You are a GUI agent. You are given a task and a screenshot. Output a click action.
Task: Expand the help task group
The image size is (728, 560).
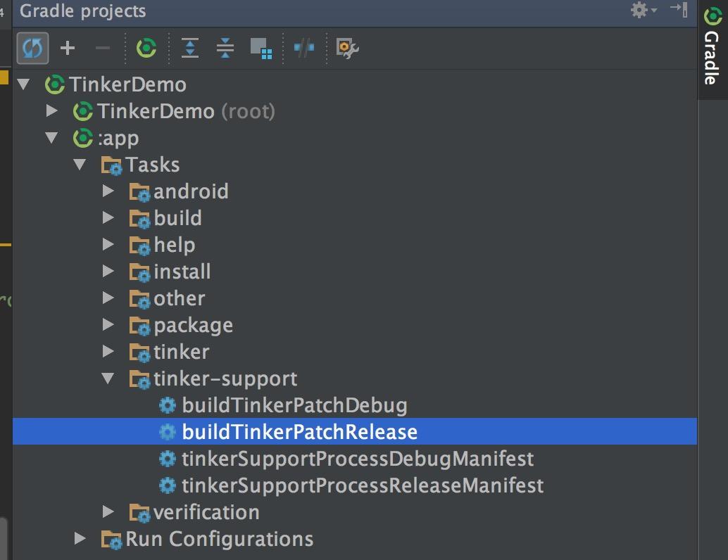(108, 245)
